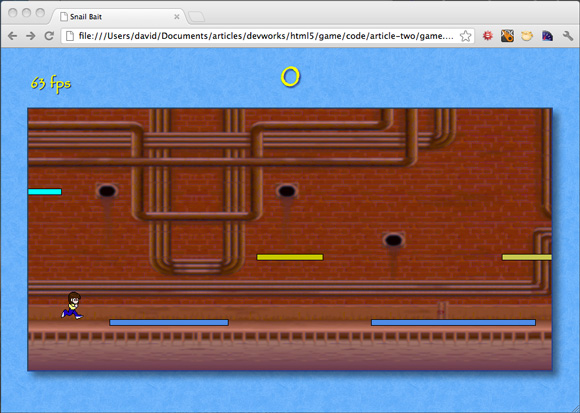Click the dark blue flag extension icon
The width and height of the screenshot is (580, 413).
(547, 36)
